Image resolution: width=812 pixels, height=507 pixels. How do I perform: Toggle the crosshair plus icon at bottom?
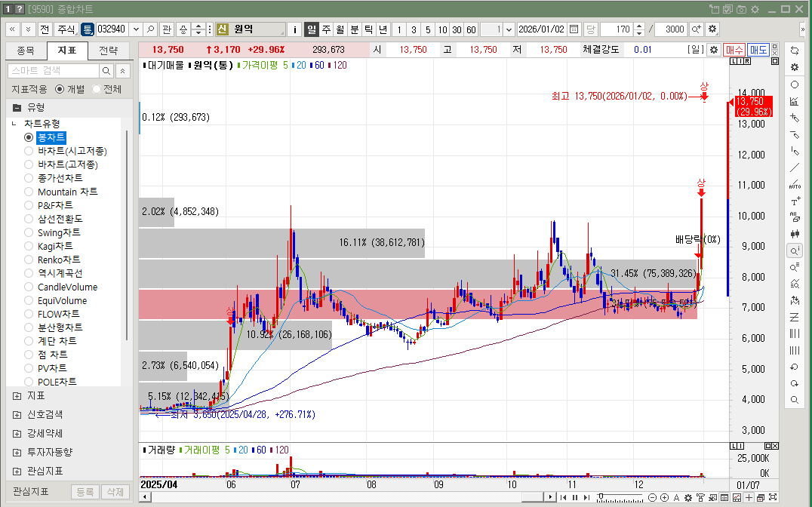[x=749, y=498]
